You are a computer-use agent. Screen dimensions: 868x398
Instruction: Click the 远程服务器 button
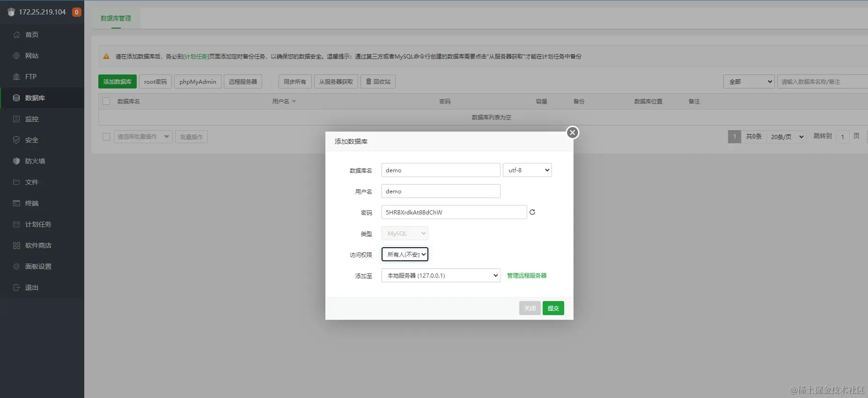(243, 81)
